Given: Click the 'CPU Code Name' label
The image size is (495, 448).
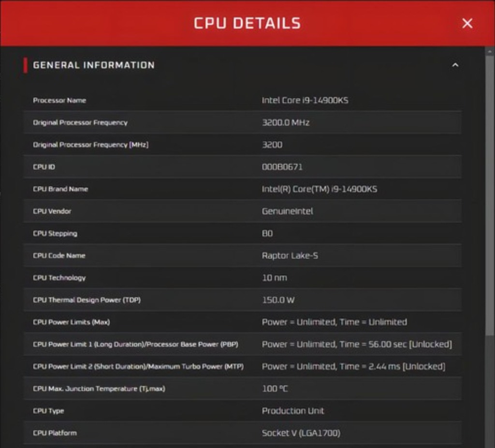Looking at the screenshot, I should click(x=59, y=255).
